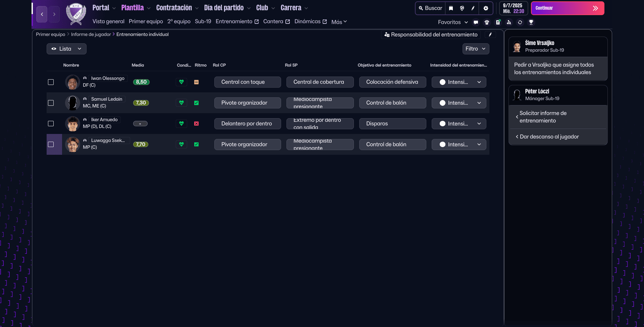Expand the Lista view dropdown

click(x=66, y=49)
